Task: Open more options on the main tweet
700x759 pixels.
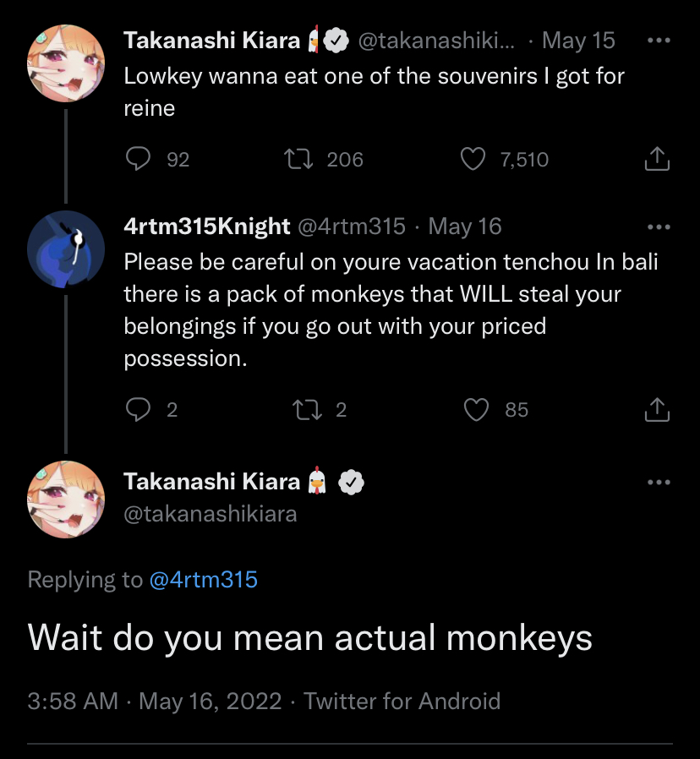Action: point(658,482)
